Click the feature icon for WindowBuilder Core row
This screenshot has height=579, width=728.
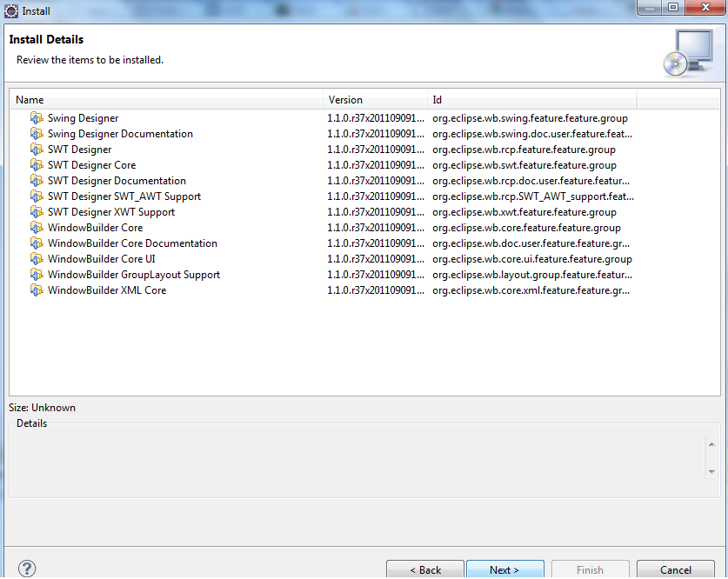tap(37, 228)
